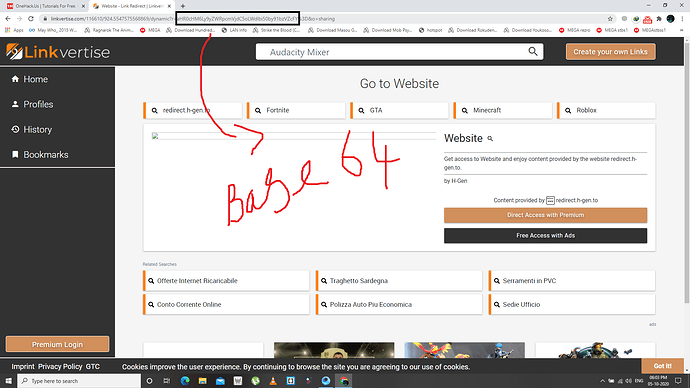Click the search magnifier in Audacity Mixer field

click(x=533, y=51)
